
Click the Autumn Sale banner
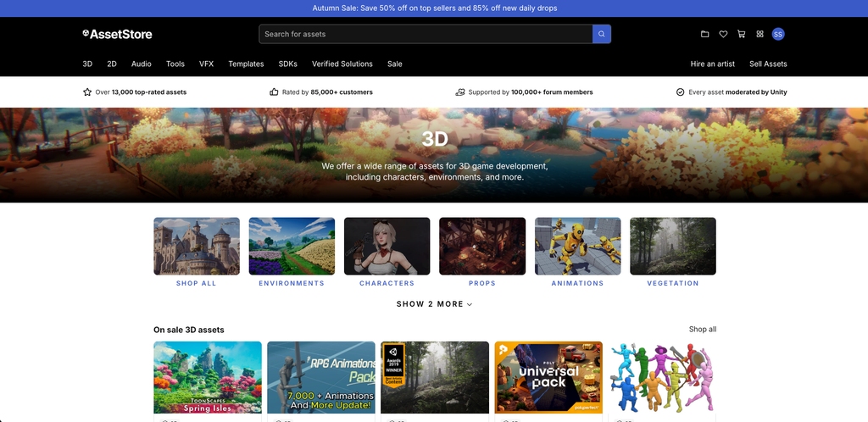tap(435, 8)
